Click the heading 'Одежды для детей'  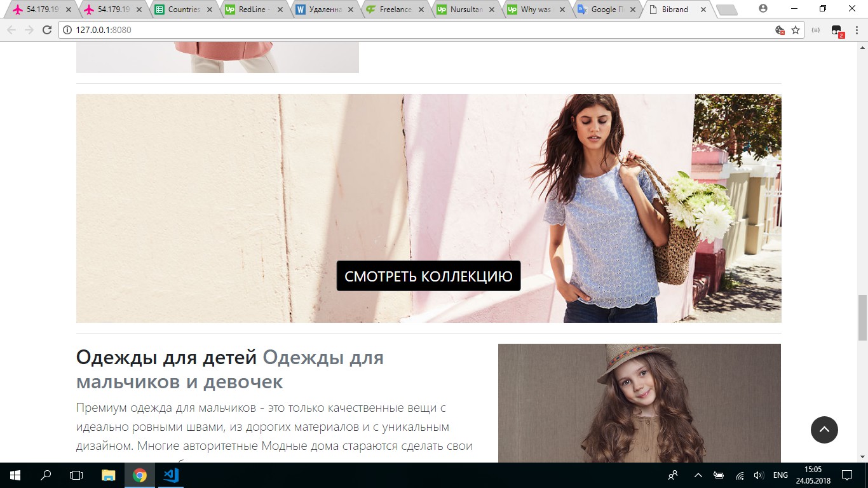pyautogui.click(x=166, y=357)
